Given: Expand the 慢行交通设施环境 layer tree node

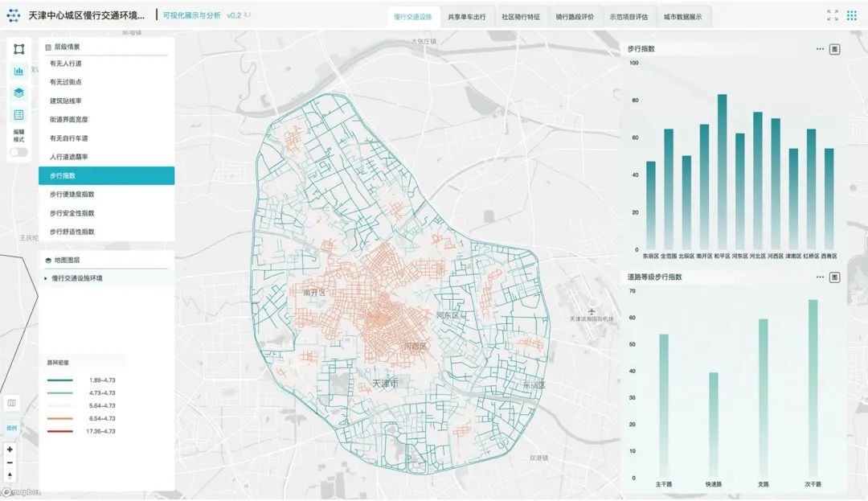Looking at the screenshot, I should pyautogui.click(x=45, y=278).
